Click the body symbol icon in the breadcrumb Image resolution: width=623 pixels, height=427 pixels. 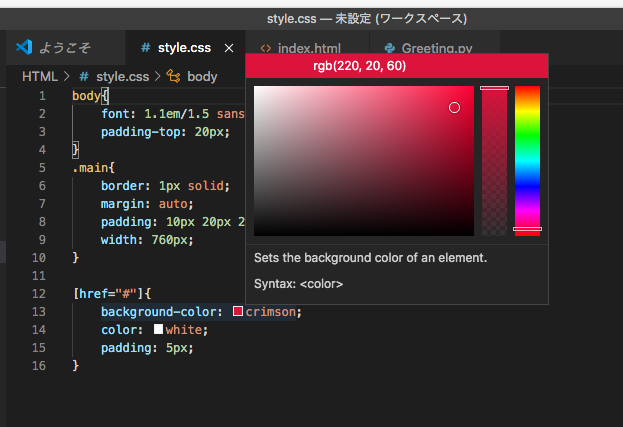tap(173, 76)
